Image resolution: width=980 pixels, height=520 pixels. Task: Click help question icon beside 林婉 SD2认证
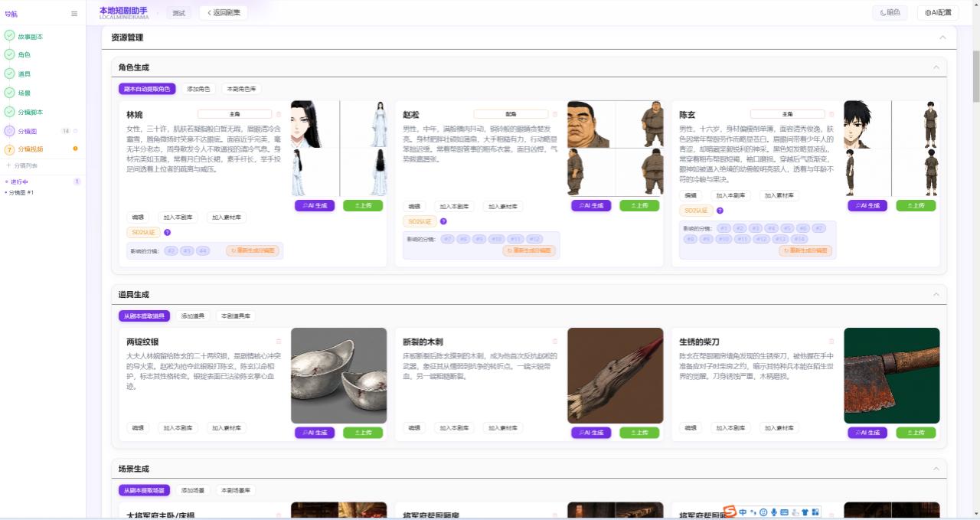click(x=167, y=232)
